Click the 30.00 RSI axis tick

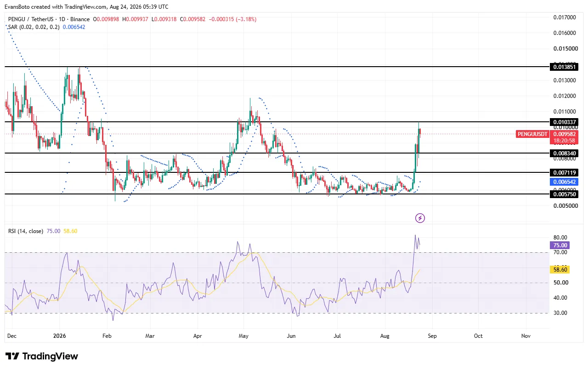560,313
